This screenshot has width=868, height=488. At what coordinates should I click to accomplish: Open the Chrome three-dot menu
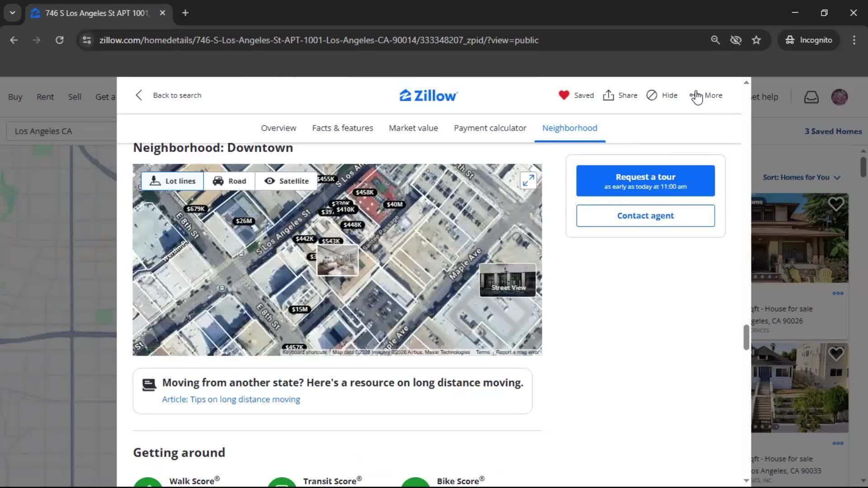854,40
